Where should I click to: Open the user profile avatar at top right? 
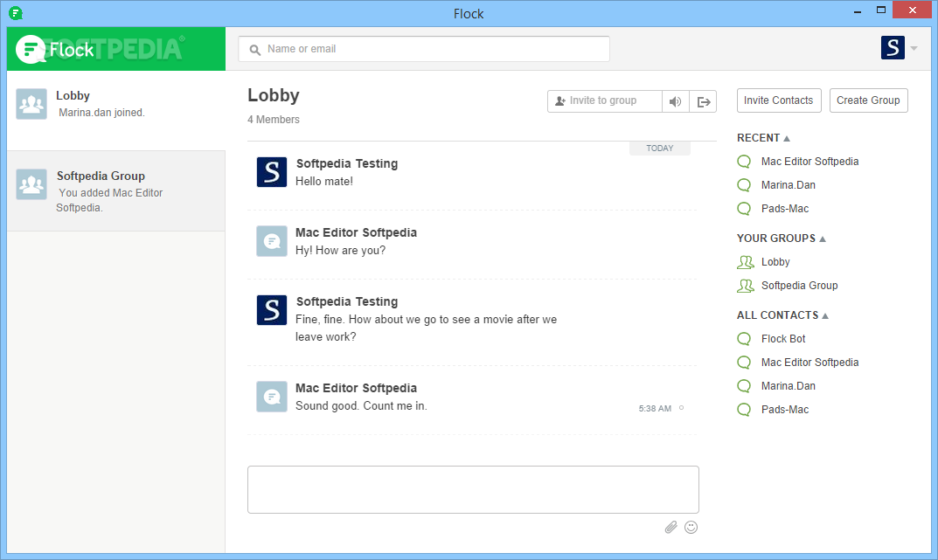point(893,48)
